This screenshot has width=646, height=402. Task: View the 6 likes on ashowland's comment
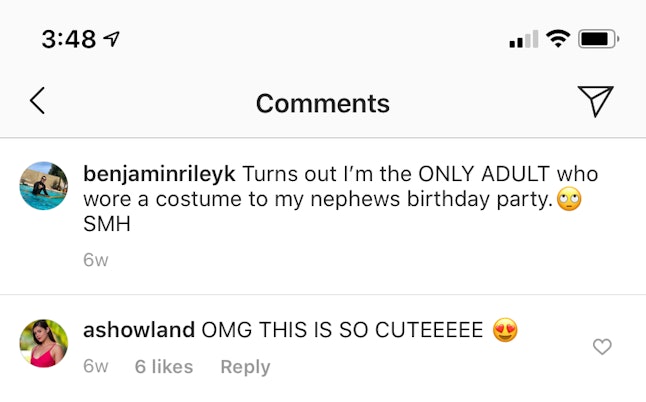click(164, 367)
